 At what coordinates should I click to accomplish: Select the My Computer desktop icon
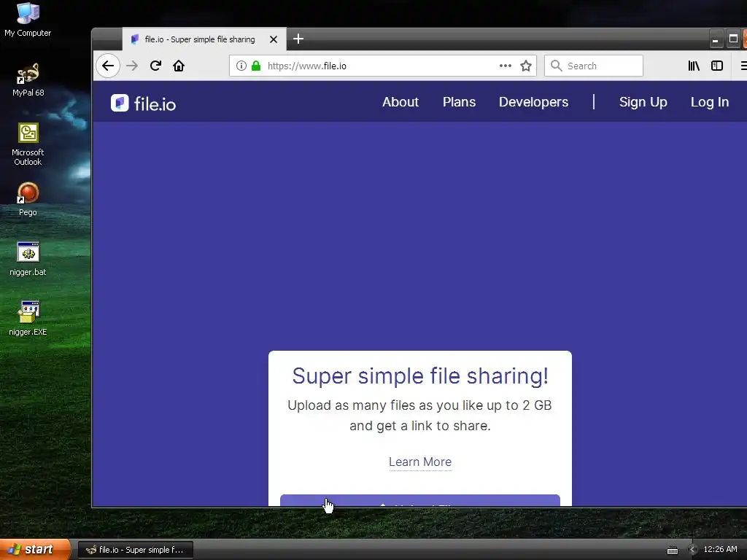tap(28, 20)
